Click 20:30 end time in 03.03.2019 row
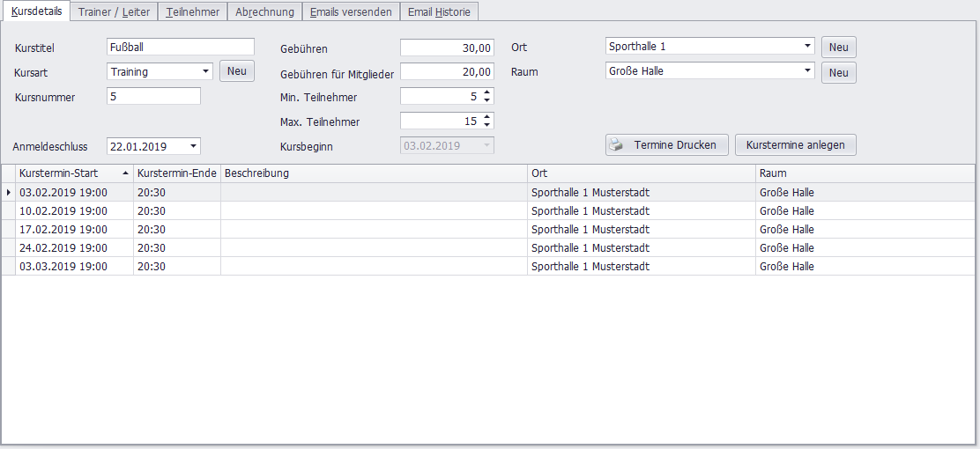 177,266
